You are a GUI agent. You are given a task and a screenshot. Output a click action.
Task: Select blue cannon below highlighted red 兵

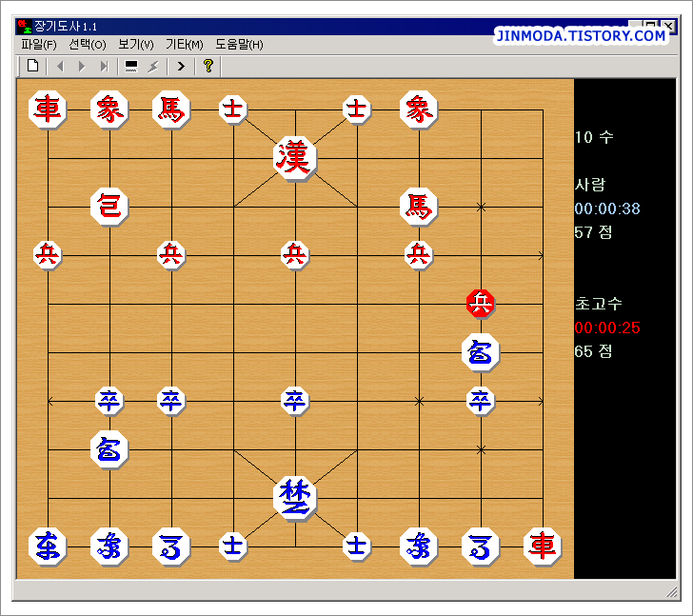(481, 352)
